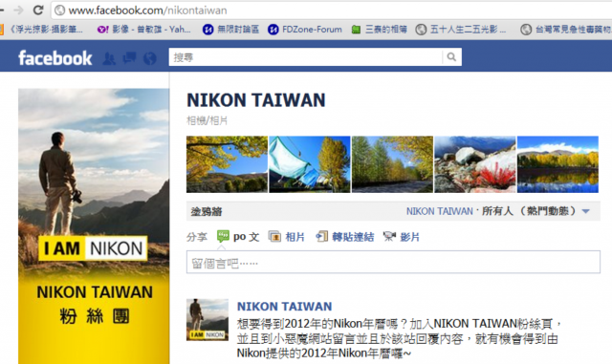
Task: Open the notifications globe icon
Action: point(150,58)
